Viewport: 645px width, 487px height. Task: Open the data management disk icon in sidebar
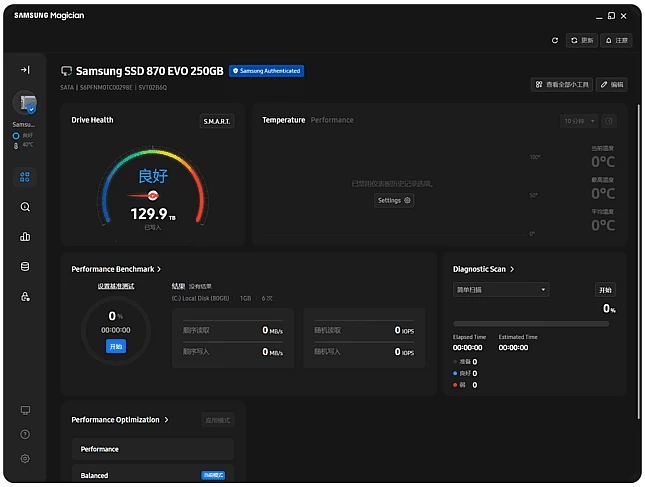tap(25, 267)
